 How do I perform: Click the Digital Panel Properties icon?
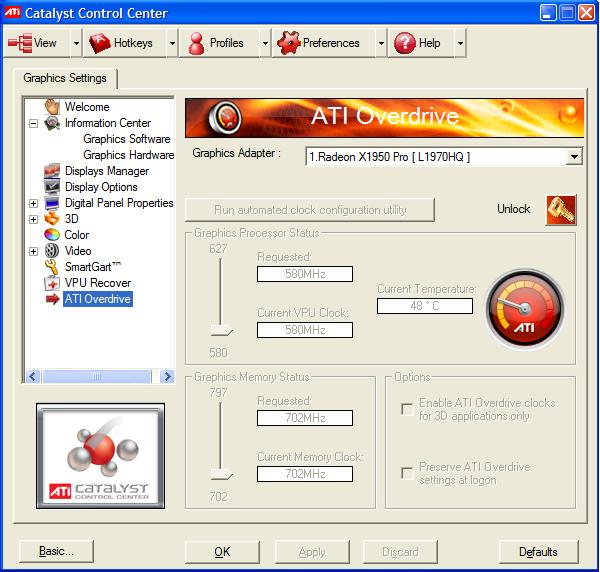tap(52, 203)
